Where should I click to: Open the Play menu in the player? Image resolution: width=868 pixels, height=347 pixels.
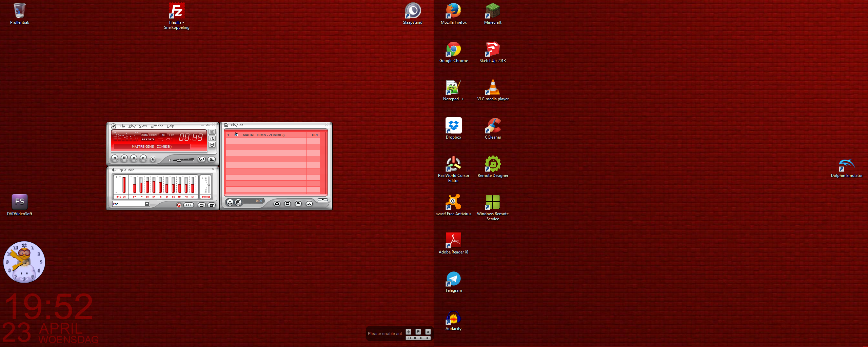132,126
